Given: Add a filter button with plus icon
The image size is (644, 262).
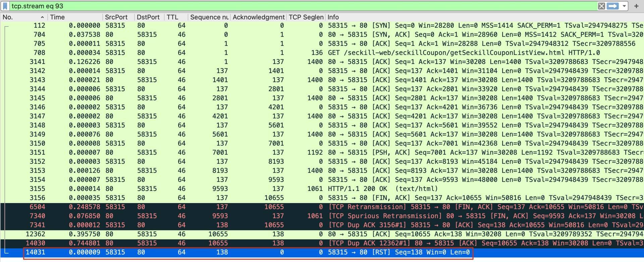Looking at the screenshot, I should point(636,6).
